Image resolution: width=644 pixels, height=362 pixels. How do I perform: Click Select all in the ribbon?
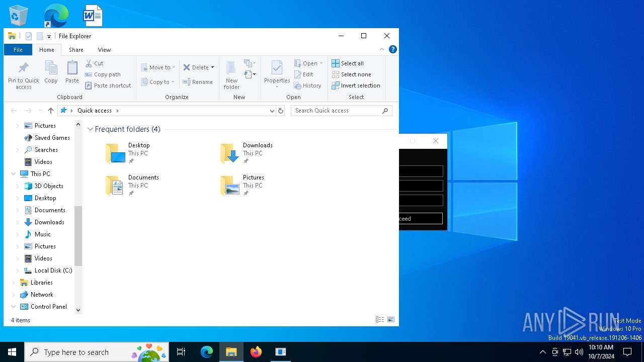tap(348, 63)
